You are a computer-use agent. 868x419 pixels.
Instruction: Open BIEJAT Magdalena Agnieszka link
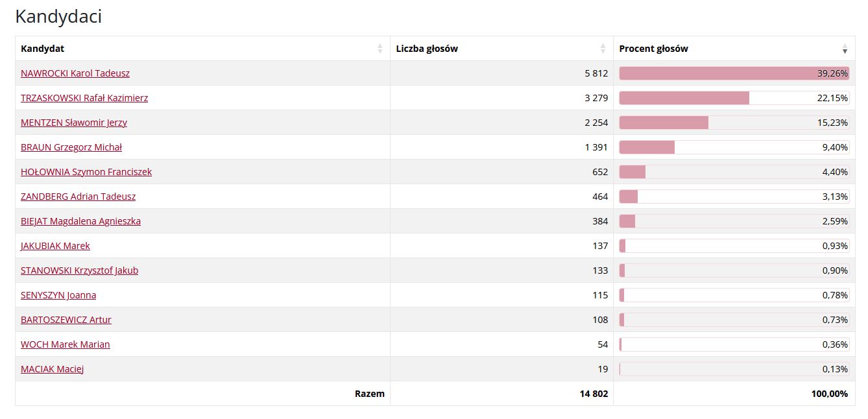[80, 221]
